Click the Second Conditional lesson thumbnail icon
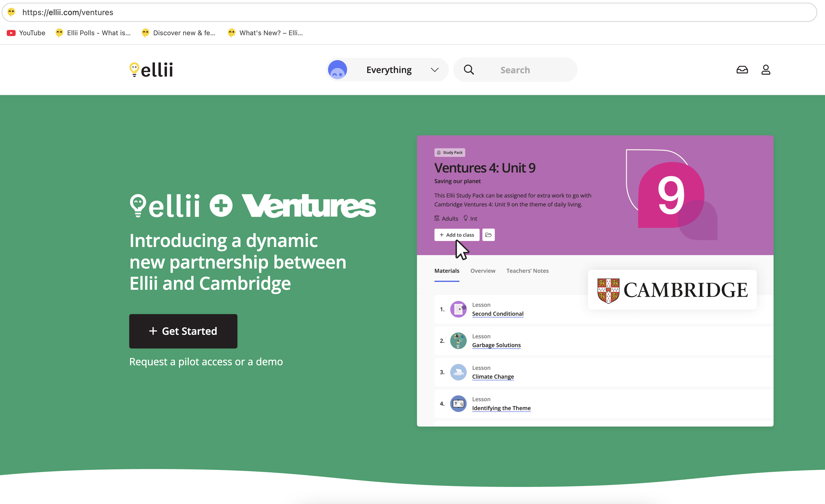Screen dimensions: 825x504 (458, 309)
